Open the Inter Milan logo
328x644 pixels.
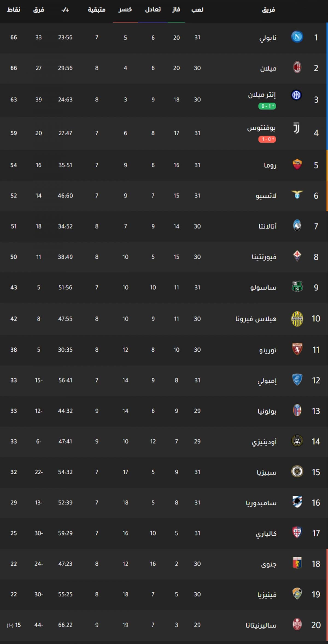296,95
